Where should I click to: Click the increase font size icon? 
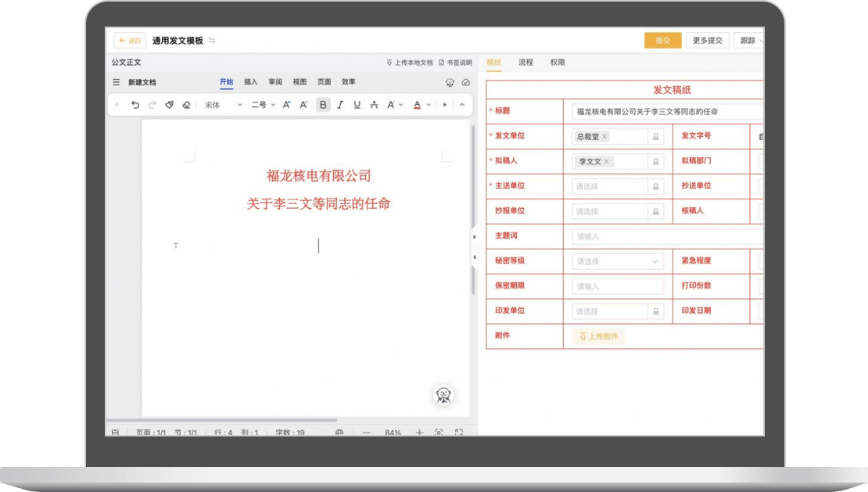287,105
